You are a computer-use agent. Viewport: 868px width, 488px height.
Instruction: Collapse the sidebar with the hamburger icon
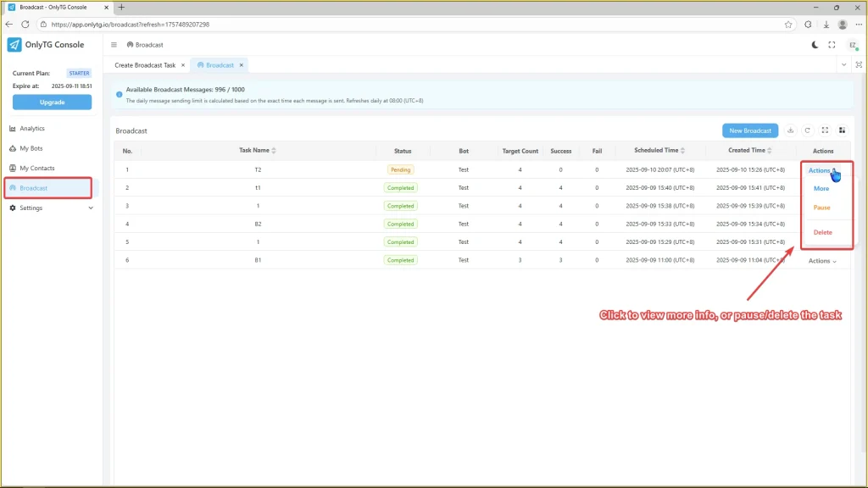point(114,45)
